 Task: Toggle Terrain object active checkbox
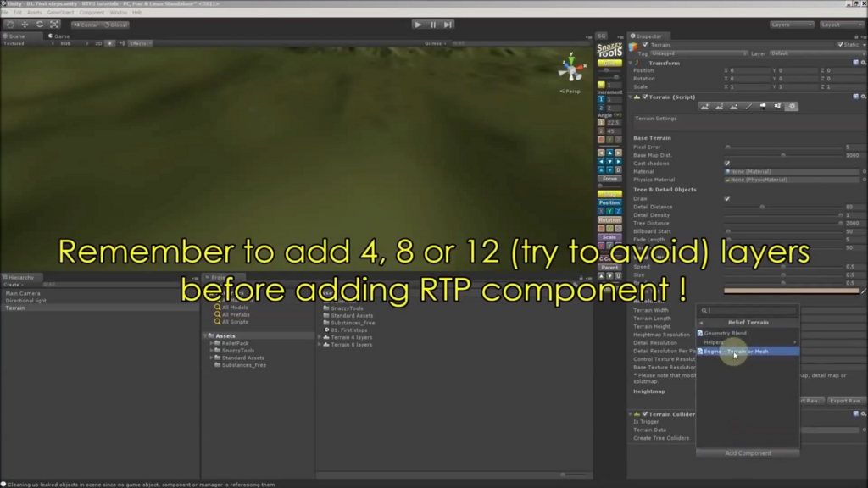pos(645,45)
